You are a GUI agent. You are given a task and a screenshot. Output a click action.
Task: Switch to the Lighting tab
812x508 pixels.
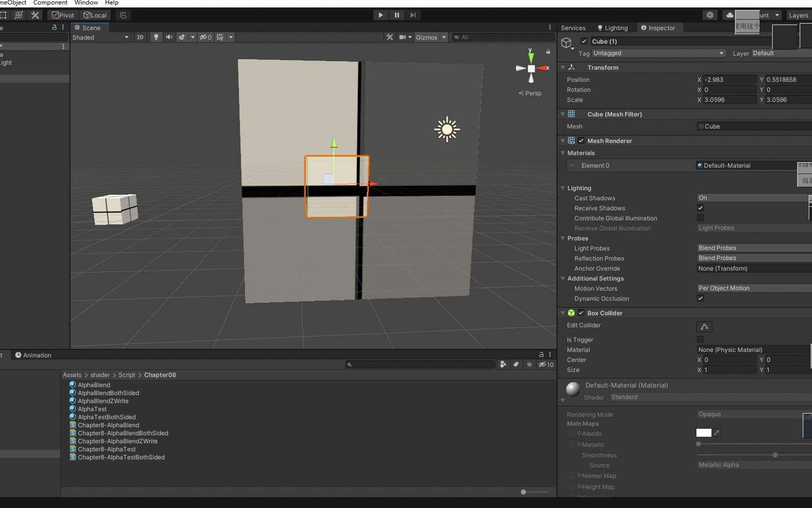612,28
